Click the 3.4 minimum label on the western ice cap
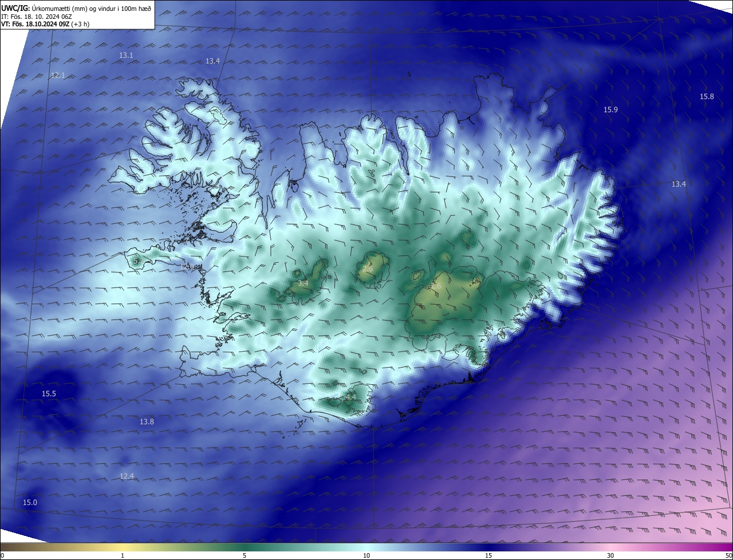The width and height of the screenshot is (733, 560). click(x=303, y=283)
